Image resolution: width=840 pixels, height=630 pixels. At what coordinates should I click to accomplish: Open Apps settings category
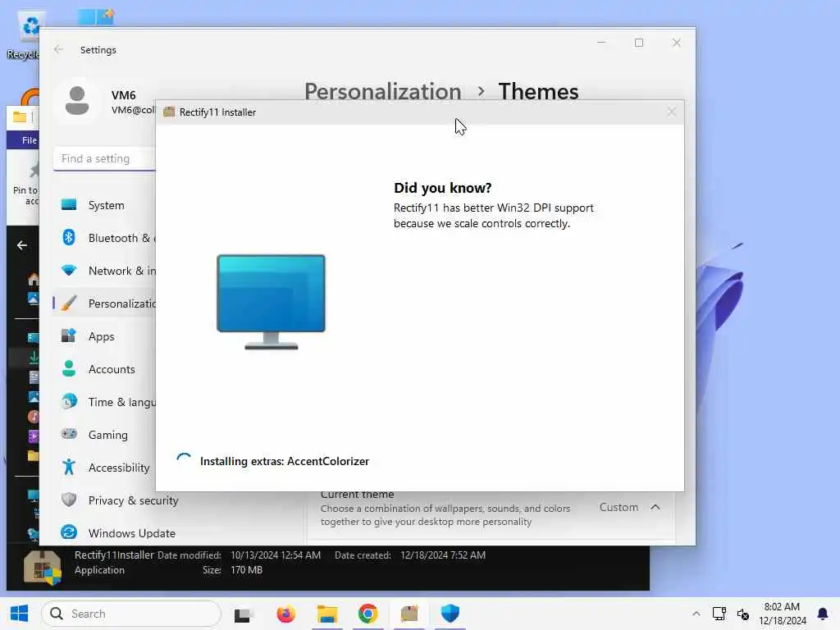pyautogui.click(x=104, y=336)
